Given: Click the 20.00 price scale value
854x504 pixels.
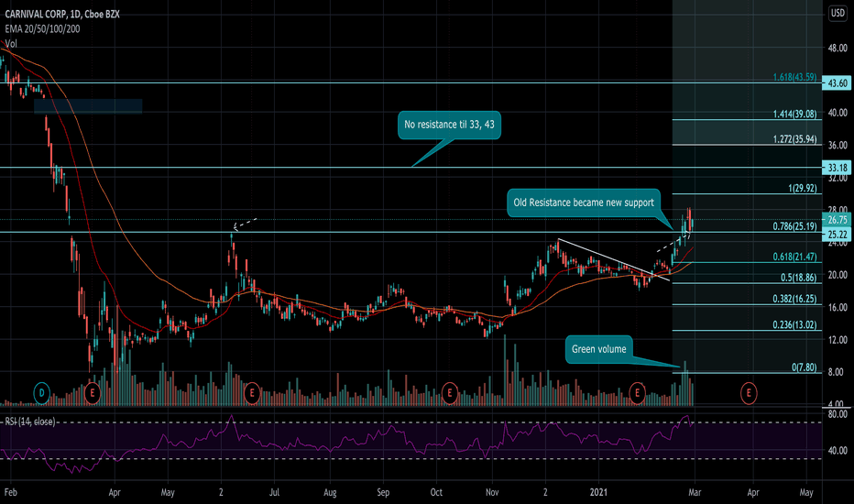Looking at the screenshot, I should pos(838,275).
